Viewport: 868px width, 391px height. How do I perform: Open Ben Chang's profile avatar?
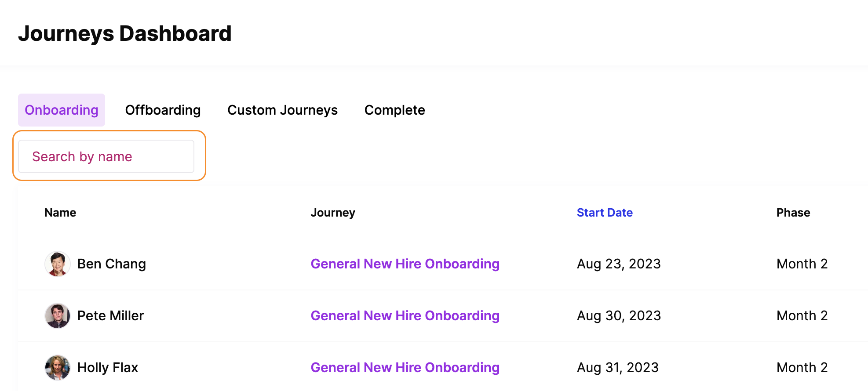point(58,264)
